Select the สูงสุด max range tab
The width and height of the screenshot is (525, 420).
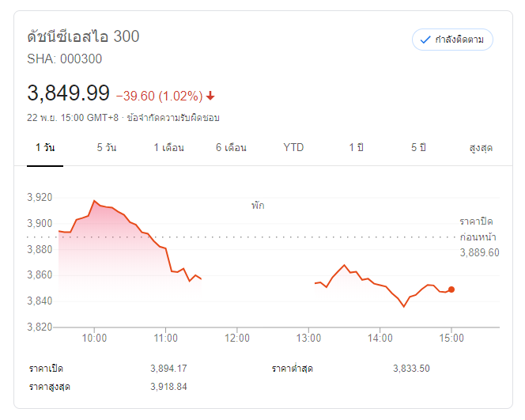[x=481, y=148]
